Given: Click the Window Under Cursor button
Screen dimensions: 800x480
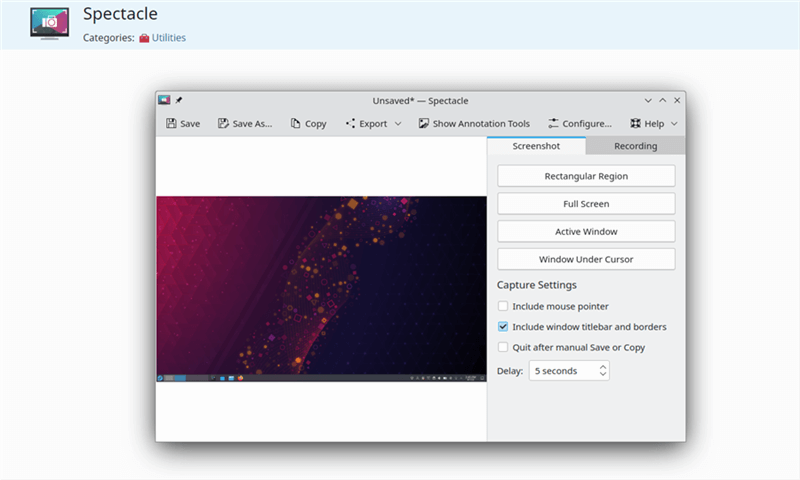Looking at the screenshot, I should 586,259.
